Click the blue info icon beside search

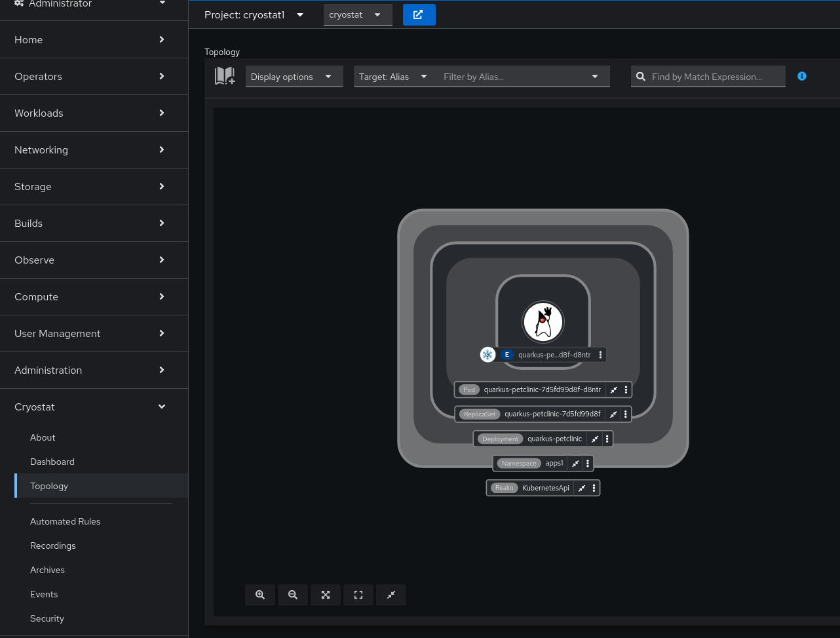pos(802,76)
